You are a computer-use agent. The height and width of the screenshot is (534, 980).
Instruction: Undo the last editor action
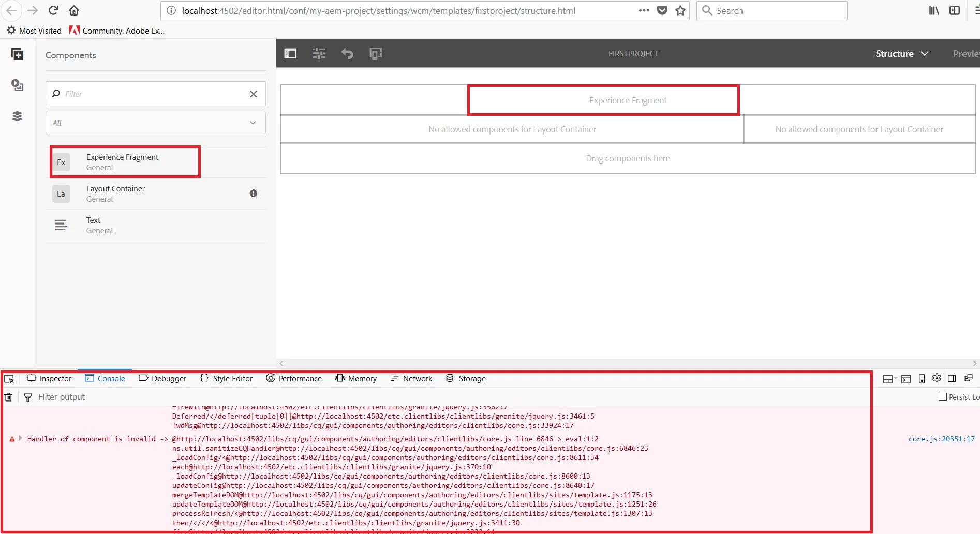[347, 53]
